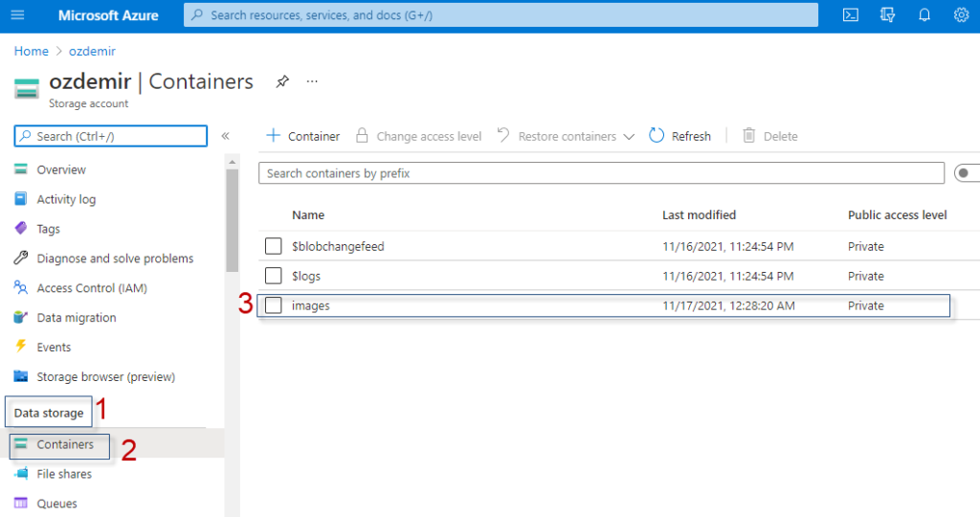
Task: Sort by Public access level header
Action: click(x=897, y=215)
